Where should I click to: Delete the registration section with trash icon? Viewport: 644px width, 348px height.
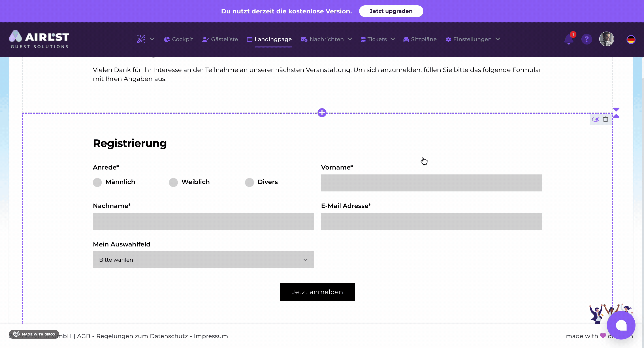pyautogui.click(x=605, y=119)
